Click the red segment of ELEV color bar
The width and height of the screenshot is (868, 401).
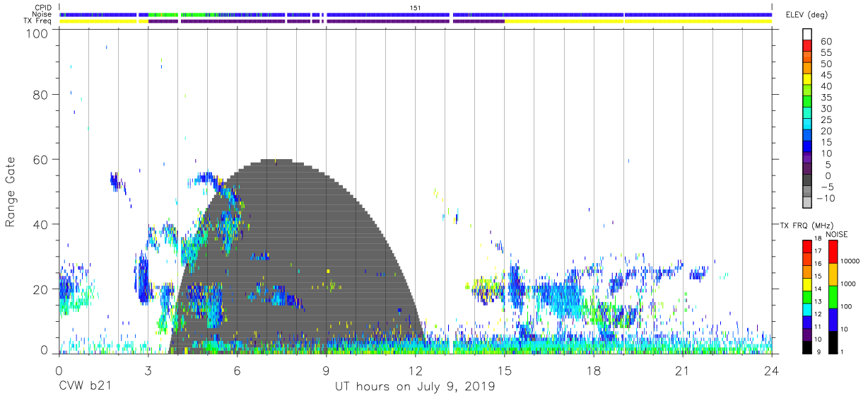tap(807, 46)
